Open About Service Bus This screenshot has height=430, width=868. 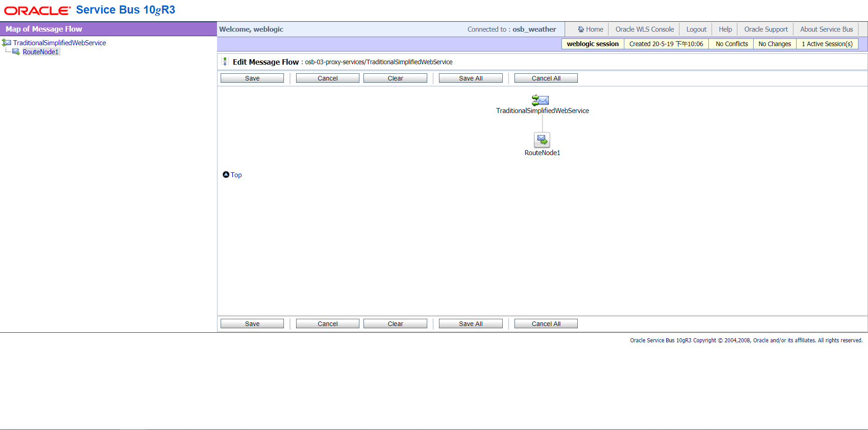(826, 29)
